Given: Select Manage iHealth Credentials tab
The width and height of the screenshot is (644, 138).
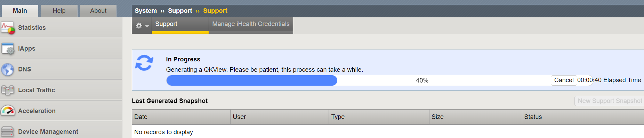Looking at the screenshot, I should 251,24.
